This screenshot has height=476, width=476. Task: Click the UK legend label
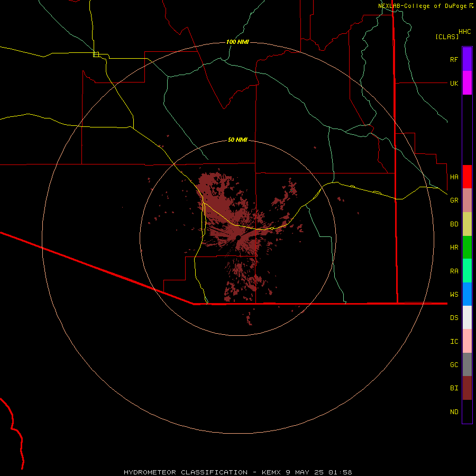454,83
